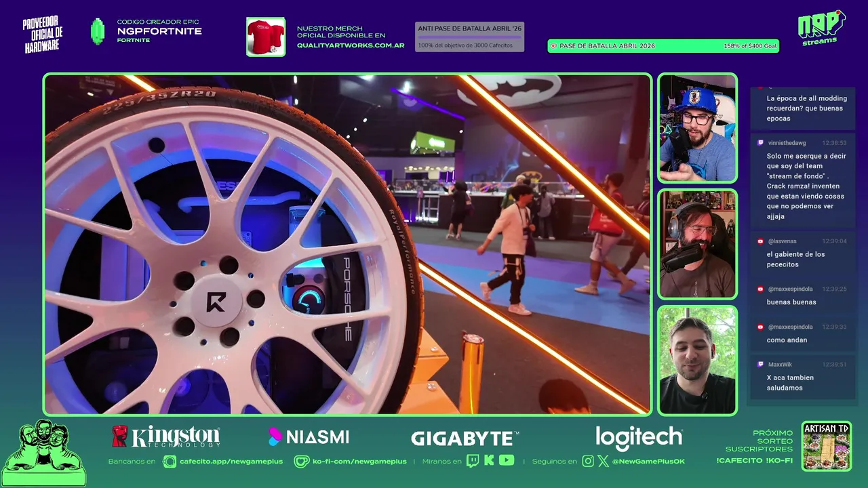This screenshot has height=488, width=868.
Task: Click the green three-heads mascot logo
Action: tap(43, 453)
